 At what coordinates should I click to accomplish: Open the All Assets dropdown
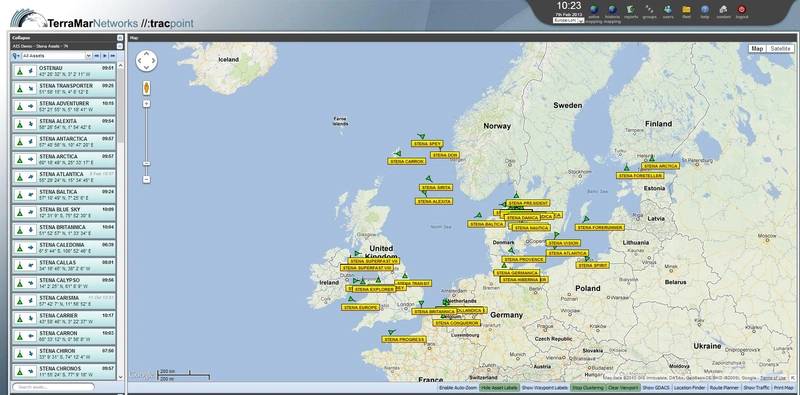pos(56,56)
